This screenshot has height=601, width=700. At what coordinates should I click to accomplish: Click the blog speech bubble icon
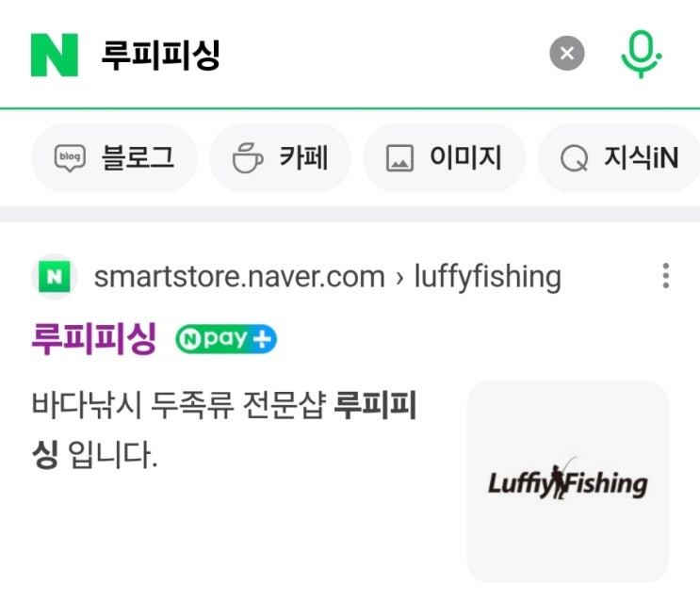click(x=70, y=158)
